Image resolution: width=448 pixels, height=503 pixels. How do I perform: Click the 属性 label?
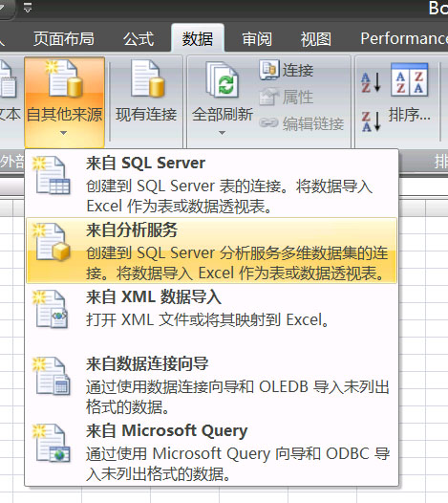click(298, 97)
